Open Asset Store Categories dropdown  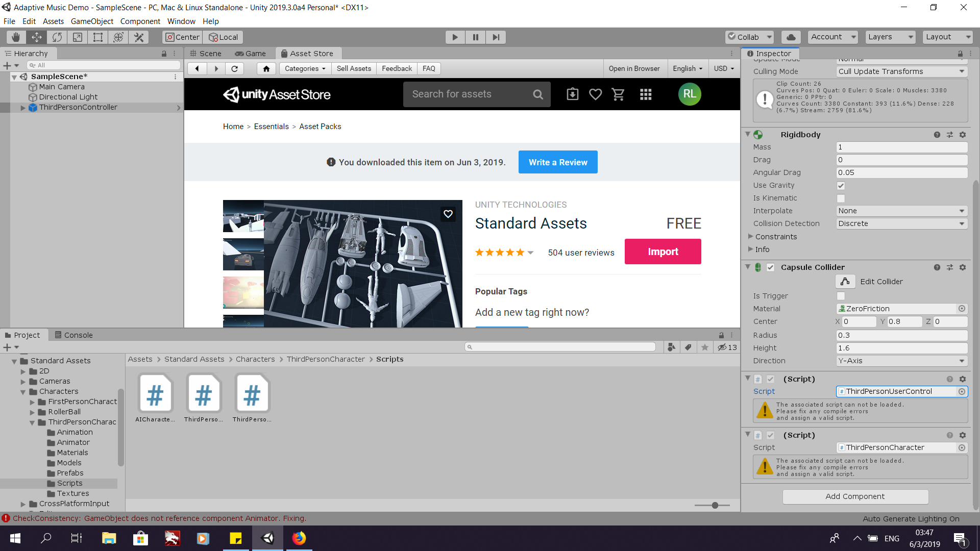tap(305, 68)
